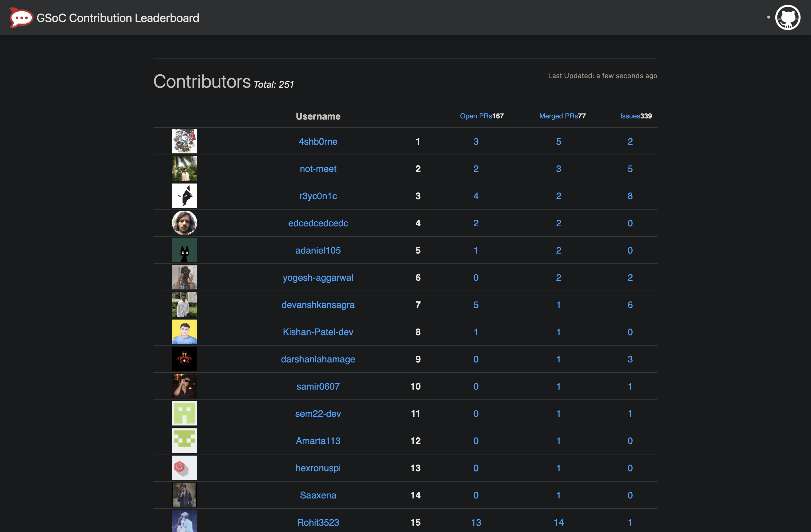Screen dimensions: 811x532
Task: Open not-meet's username link
Action: click(318, 169)
